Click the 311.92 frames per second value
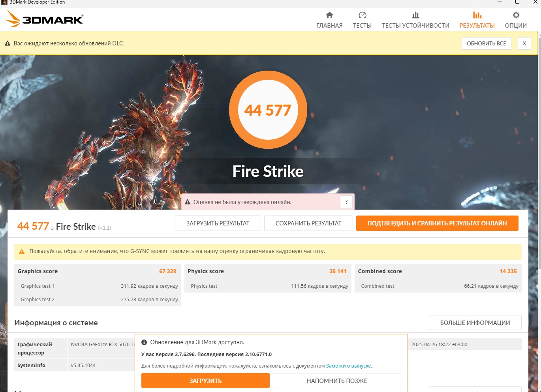Viewport: 541px width, 392px height. pyautogui.click(x=149, y=286)
